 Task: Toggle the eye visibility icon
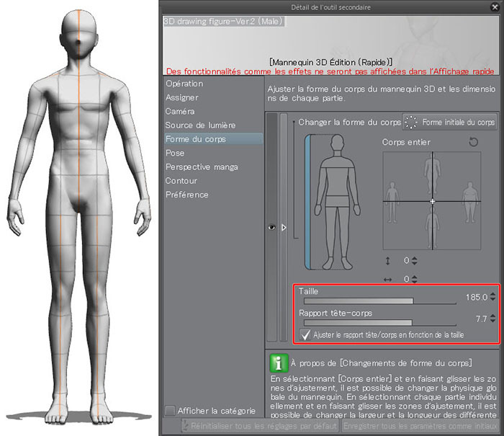pos(271,228)
